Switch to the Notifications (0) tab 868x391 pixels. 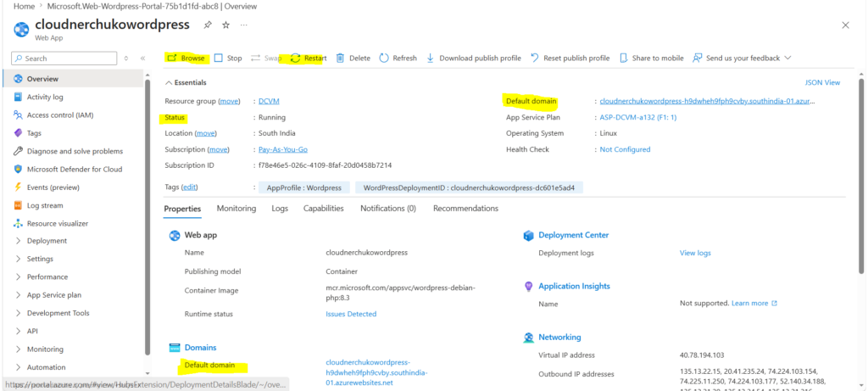pos(388,209)
